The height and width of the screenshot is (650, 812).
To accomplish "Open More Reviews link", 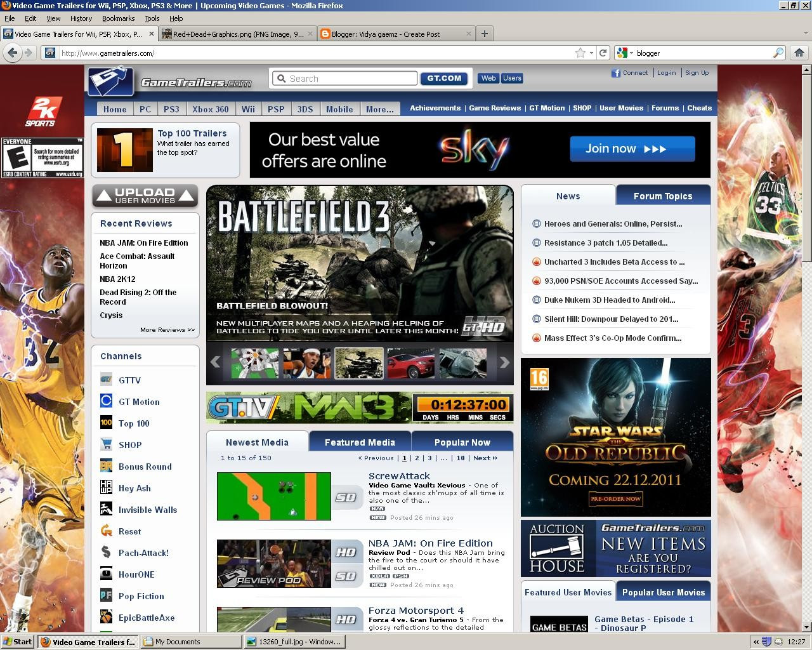I will pos(167,330).
